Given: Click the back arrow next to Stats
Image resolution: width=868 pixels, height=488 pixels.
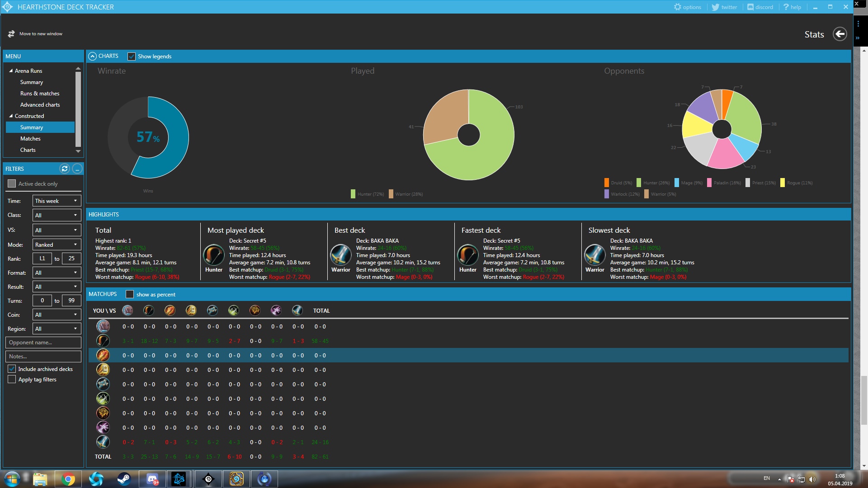Looking at the screenshot, I should pyautogui.click(x=840, y=34).
